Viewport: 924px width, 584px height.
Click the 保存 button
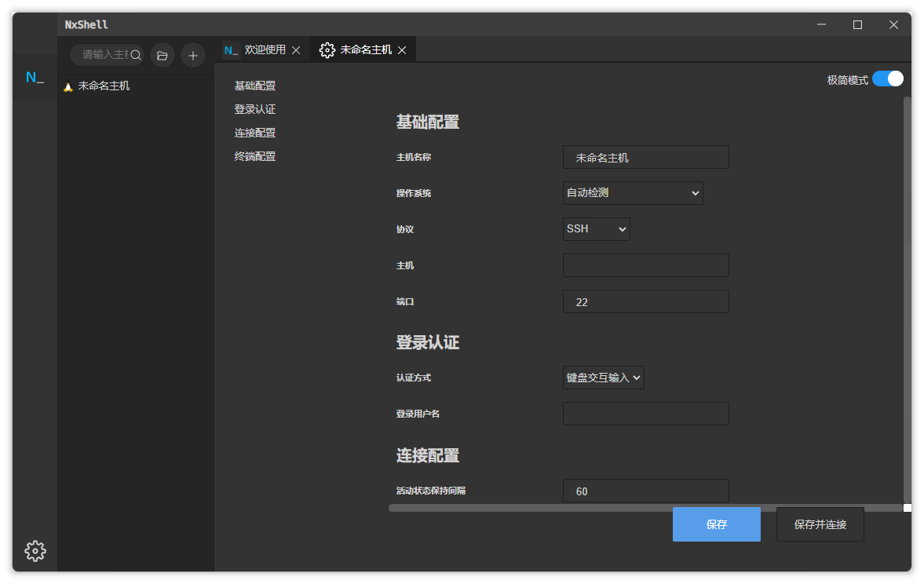tap(716, 524)
